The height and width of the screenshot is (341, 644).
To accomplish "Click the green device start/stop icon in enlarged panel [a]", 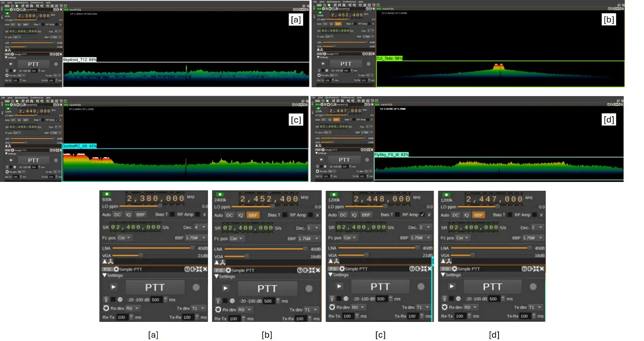I will (x=107, y=194).
